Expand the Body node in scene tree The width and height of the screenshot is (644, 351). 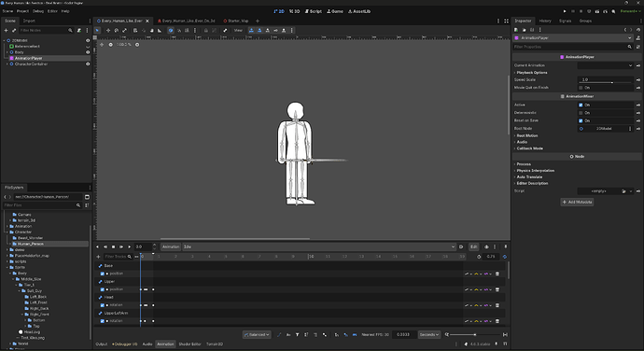(7, 52)
